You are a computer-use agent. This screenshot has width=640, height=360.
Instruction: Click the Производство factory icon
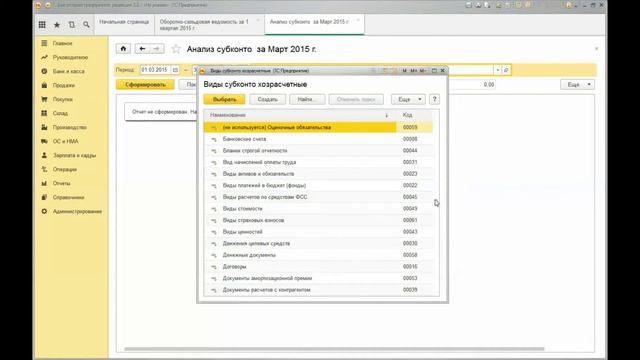(44, 127)
